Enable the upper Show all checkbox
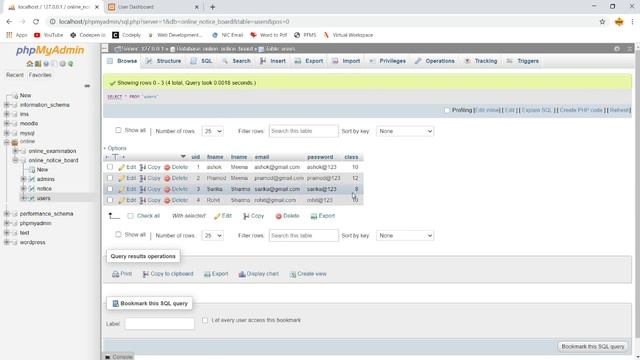This screenshot has width=640, height=360. click(118, 130)
